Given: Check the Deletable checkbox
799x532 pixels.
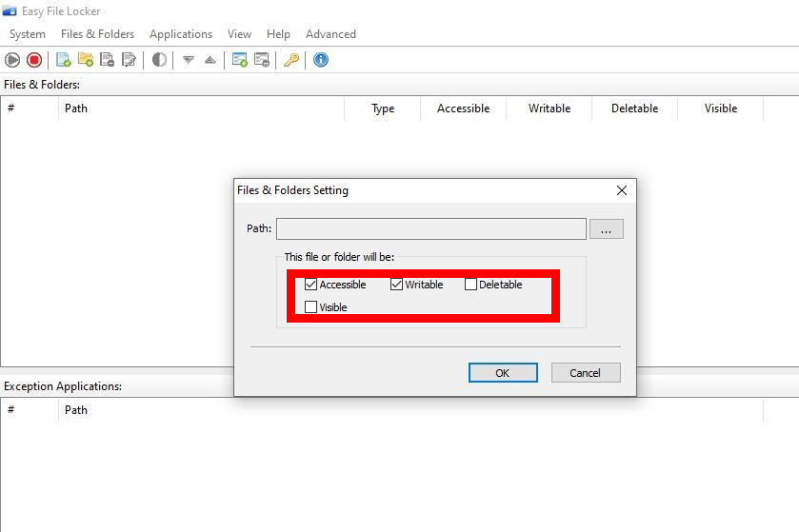Looking at the screenshot, I should tap(470, 284).
